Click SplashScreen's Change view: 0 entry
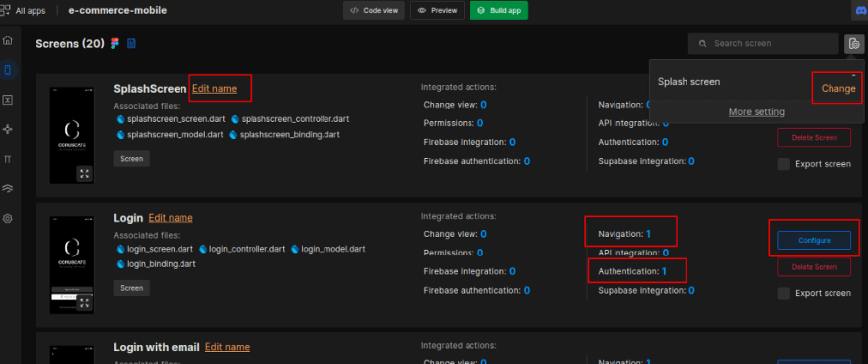This screenshot has height=364, width=868. coord(455,105)
